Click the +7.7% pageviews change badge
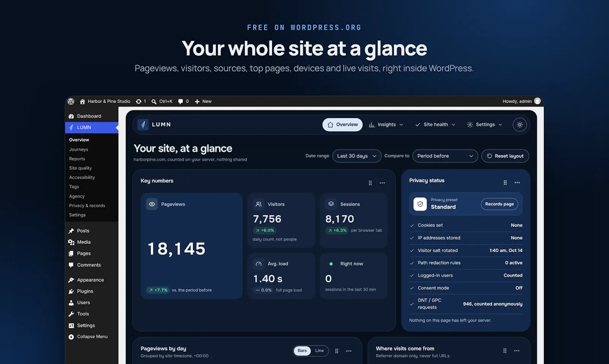Image resolution: width=609 pixels, height=364 pixels. point(158,290)
